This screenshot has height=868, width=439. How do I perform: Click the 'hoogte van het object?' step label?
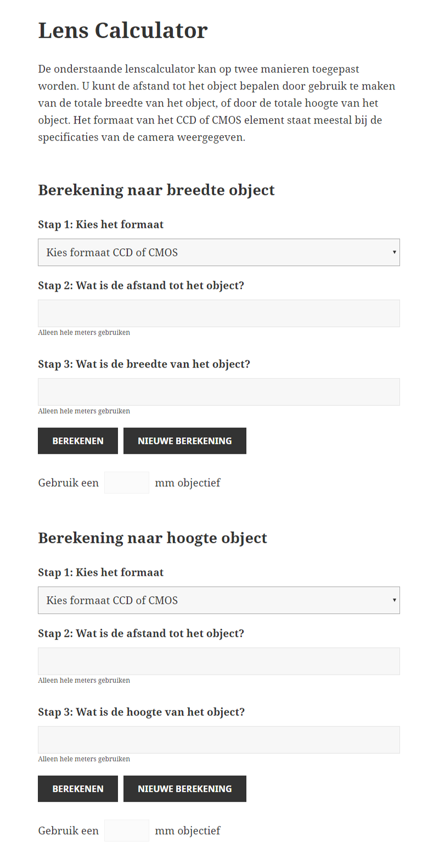click(141, 712)
